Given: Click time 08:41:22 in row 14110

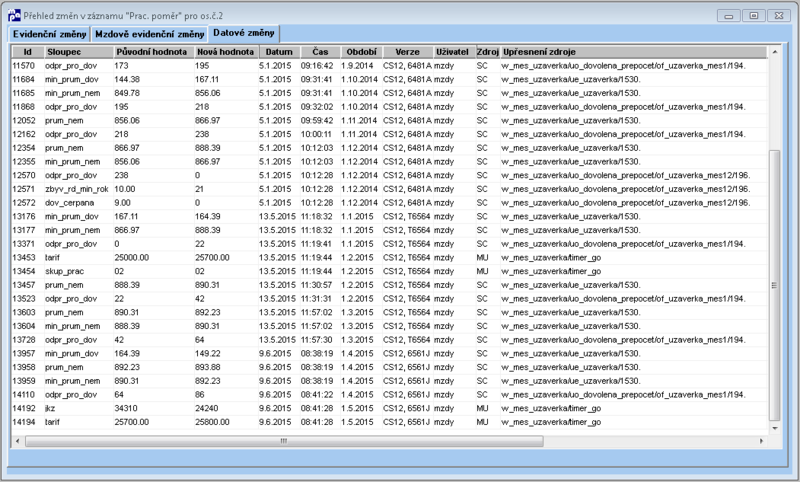Looking at the screenshot, I should point(317,395).
